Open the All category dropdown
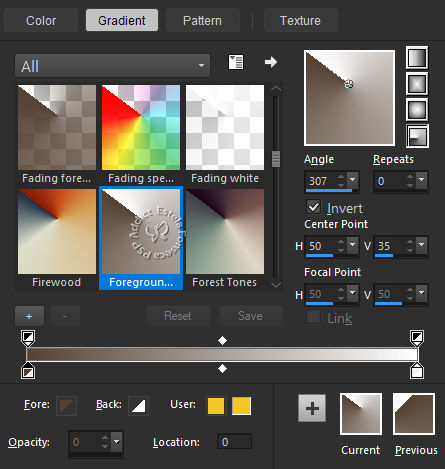The width and height of the screenshot is (445, 469). 112,66
